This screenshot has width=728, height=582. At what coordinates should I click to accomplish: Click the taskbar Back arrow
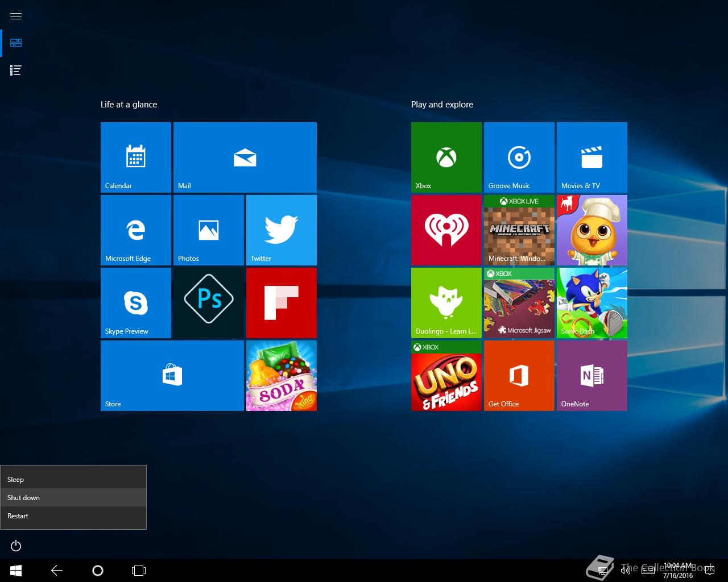pyautogui.click(x=57, y=570)
